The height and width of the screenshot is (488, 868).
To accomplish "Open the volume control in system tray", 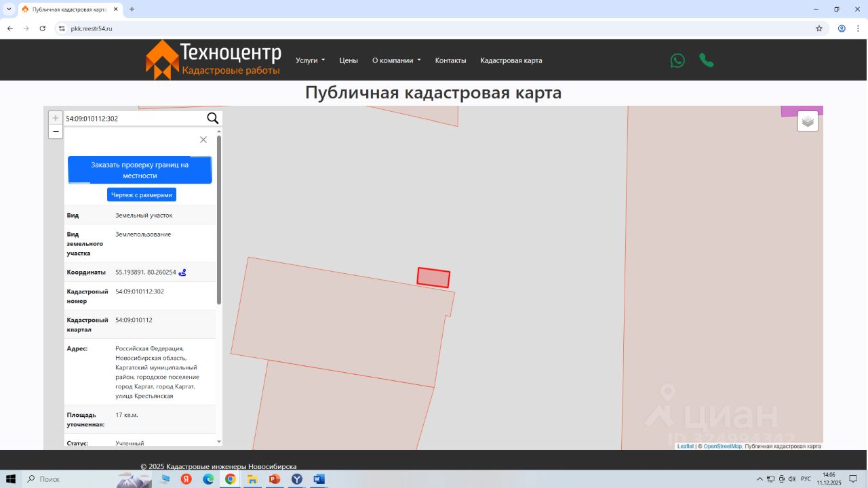I will [x=792, y=479].
